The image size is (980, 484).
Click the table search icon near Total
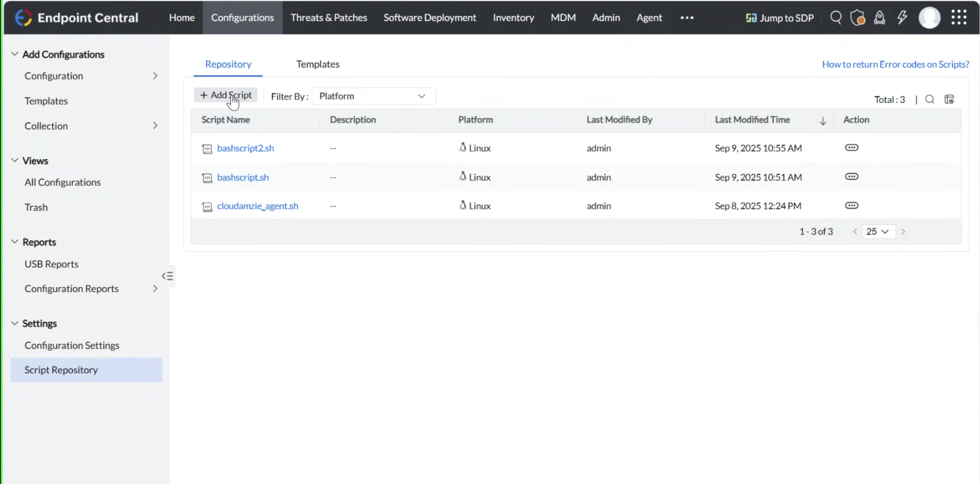coord(930,100)
